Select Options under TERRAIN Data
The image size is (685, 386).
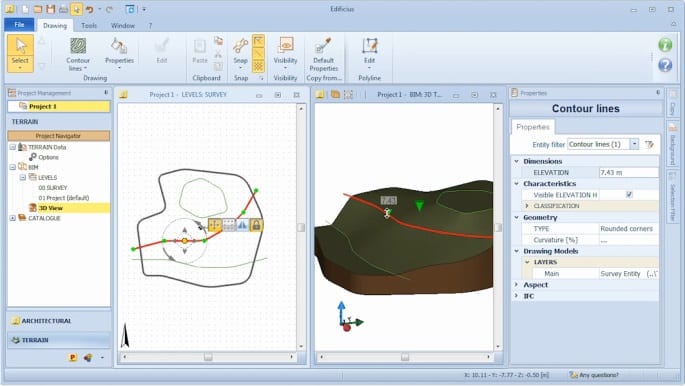coord(48,157)
